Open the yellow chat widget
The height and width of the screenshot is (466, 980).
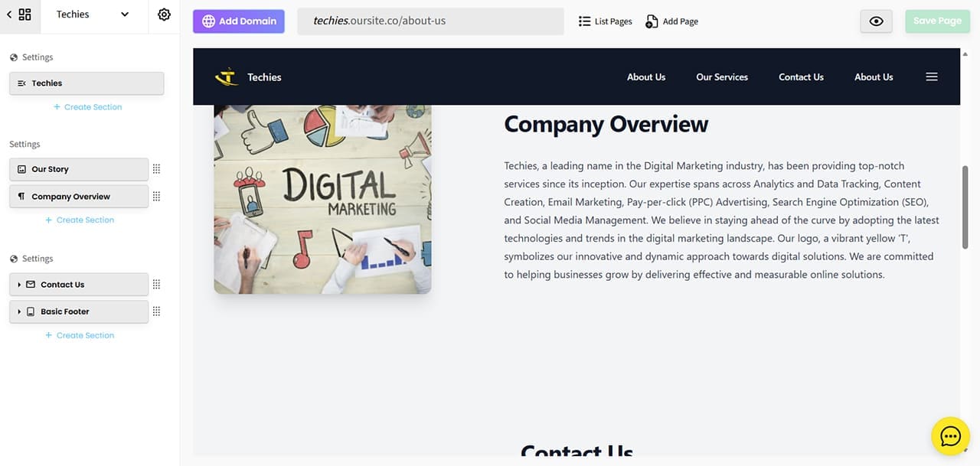tap(950, 436)
